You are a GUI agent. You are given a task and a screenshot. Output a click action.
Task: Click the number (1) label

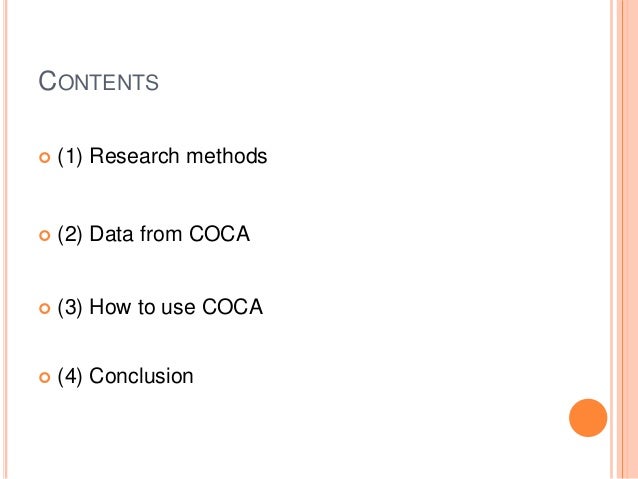click(x=70, y=156)
